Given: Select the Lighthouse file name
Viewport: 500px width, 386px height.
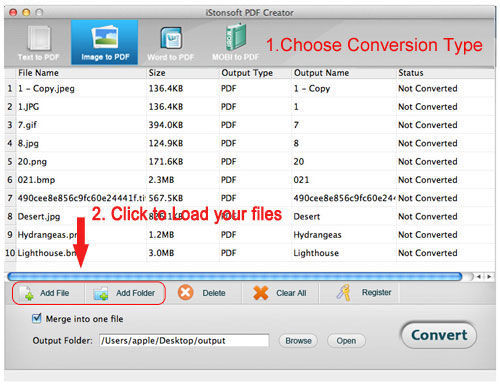Looking at the screenshot, I should coord(46,253).
